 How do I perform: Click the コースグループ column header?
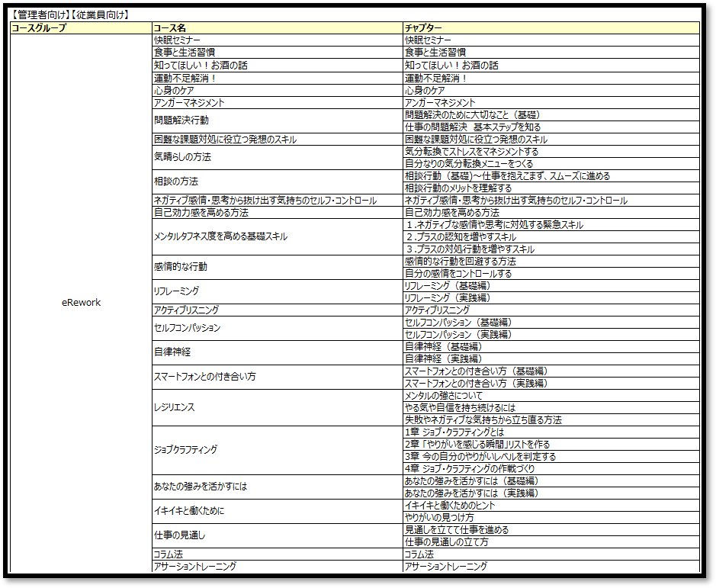(38, 27)
